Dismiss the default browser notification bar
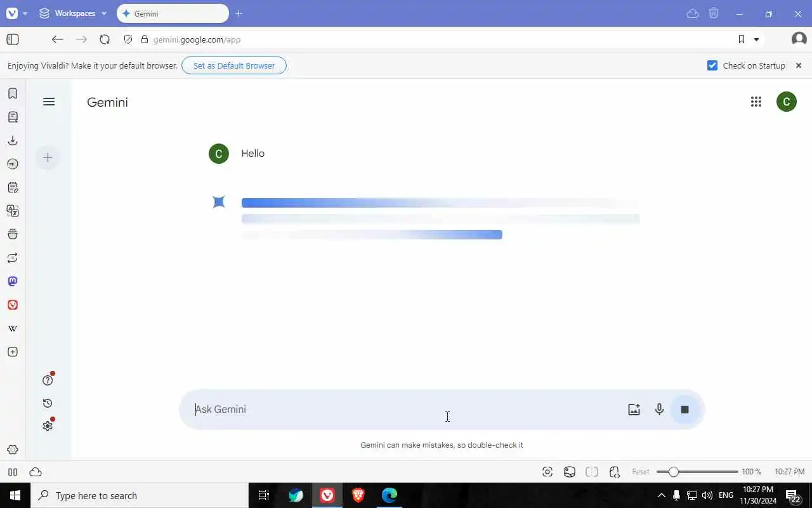The image size is (812, 508). tap(799, 65)
